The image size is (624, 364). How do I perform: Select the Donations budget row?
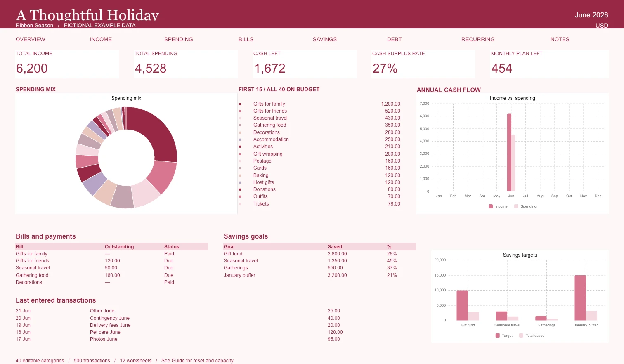point(319,189)
